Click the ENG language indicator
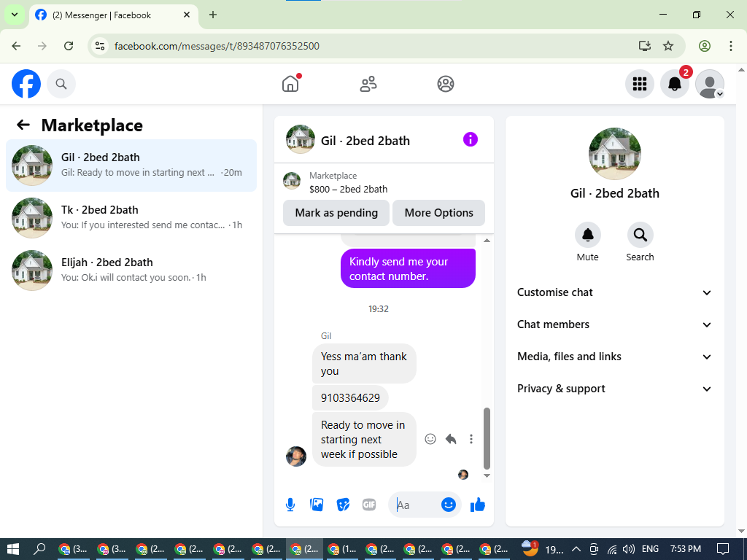747x560 pixels. click(650, 549)
